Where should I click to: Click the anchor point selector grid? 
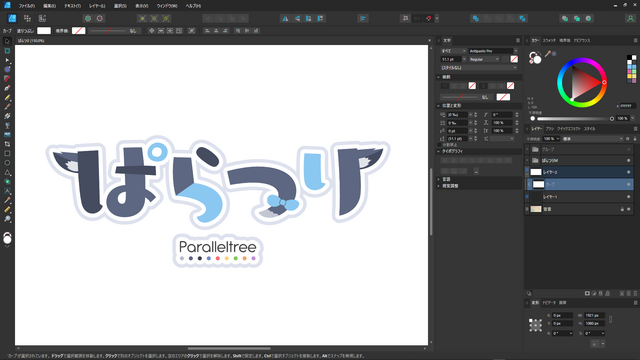point(536,325)
